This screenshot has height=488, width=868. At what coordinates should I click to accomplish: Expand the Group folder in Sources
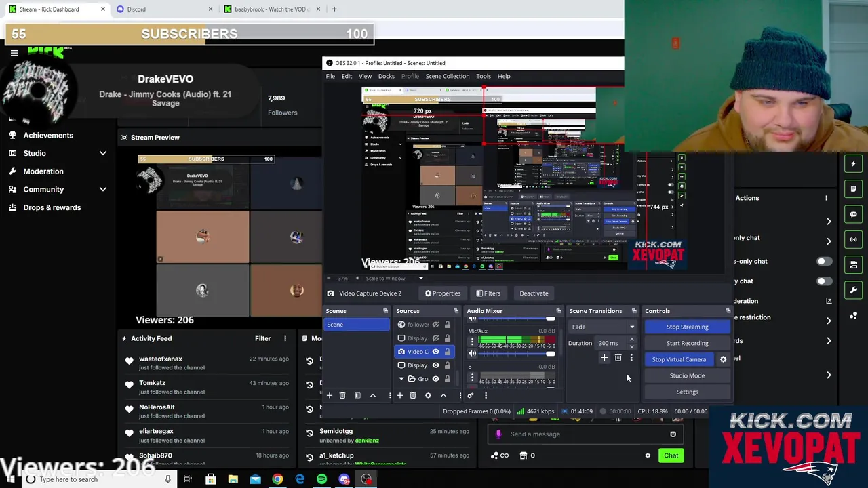(x=401, y=379)
